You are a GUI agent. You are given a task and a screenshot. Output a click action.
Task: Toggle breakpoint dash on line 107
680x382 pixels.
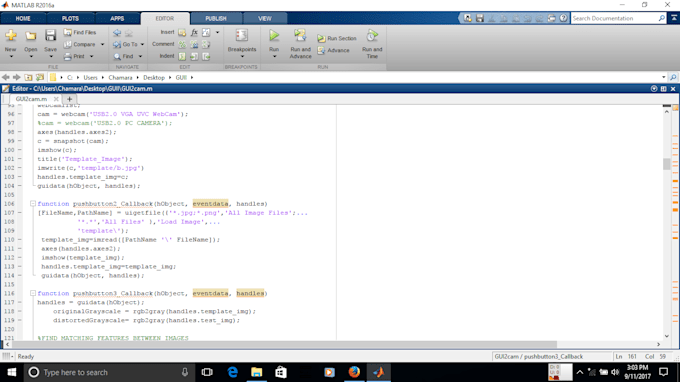(20, 212)
